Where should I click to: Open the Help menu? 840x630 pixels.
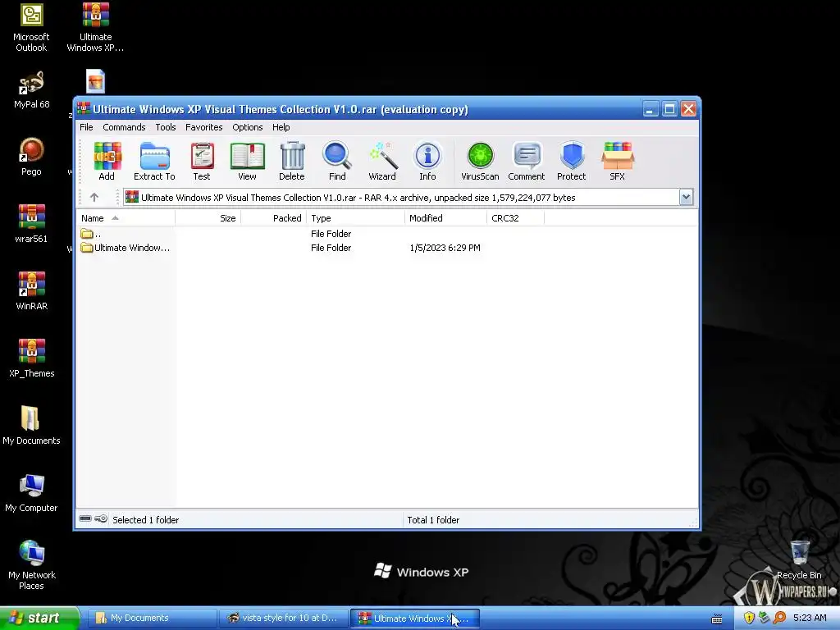281,127
